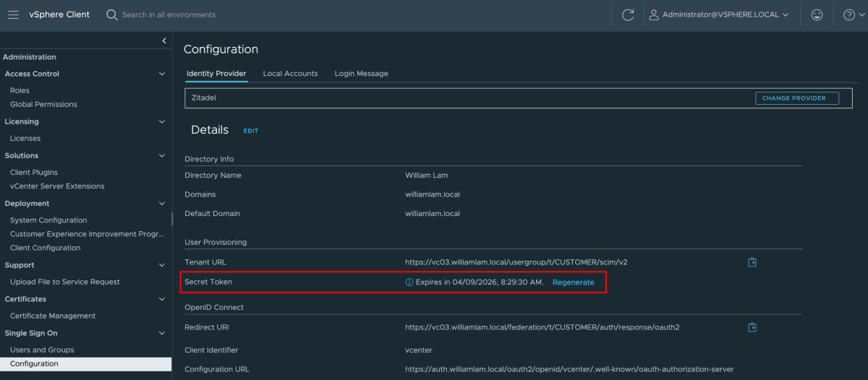Click the Default Domain value williamlam.local
Image resolution: width=868 pixels, height=380 pixels.
click(x=433, y=214)
